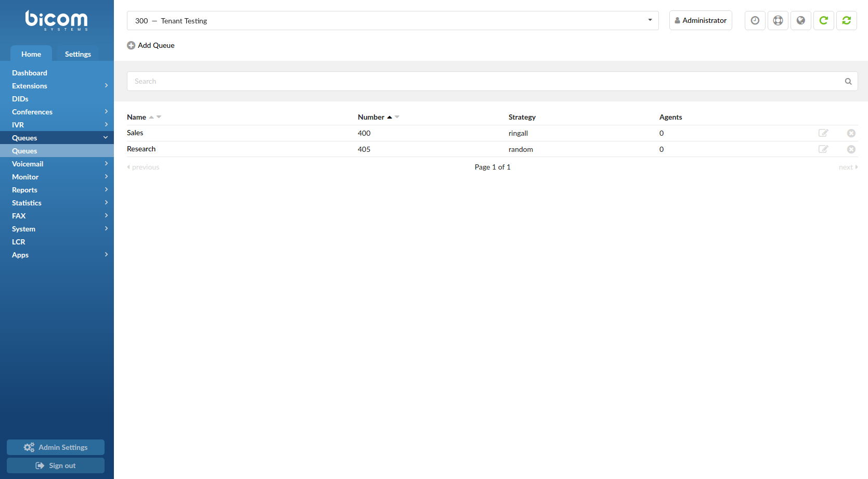Open Dashboard in the sidebar

click(x=57, y=73)
